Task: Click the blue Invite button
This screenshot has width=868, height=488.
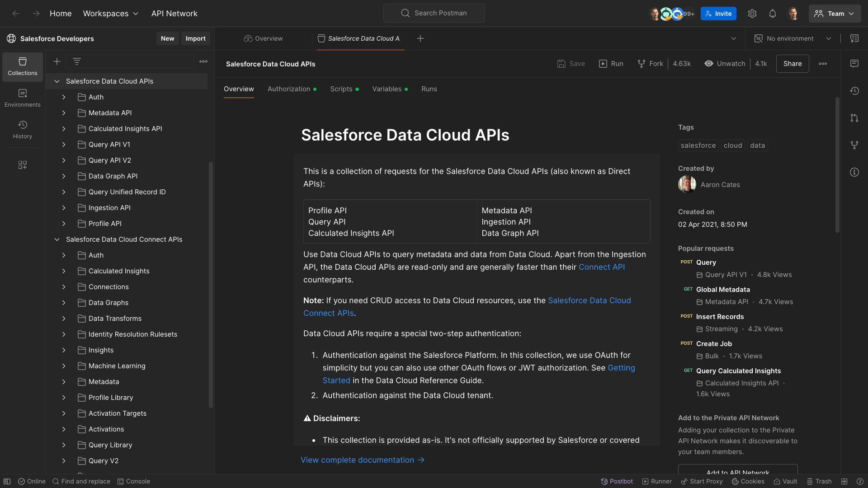Action: coord(718,14)
